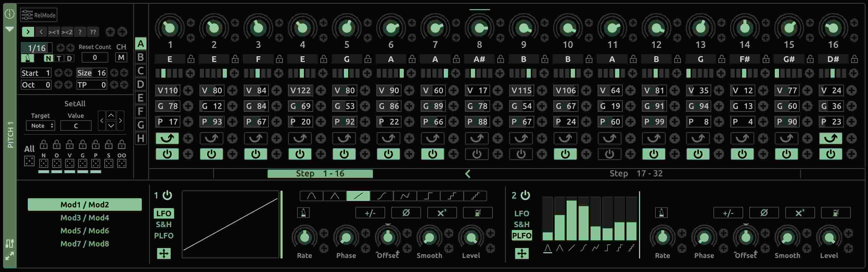This screenshot has height=272, width=868.
Task: Select the Mod7 / Mod8 page
Action: (85, 244)
